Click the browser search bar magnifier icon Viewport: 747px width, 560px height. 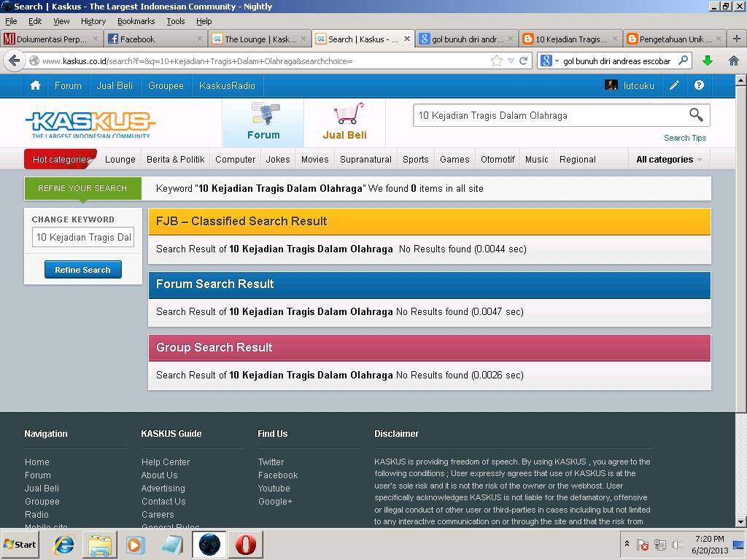[683, 61]
